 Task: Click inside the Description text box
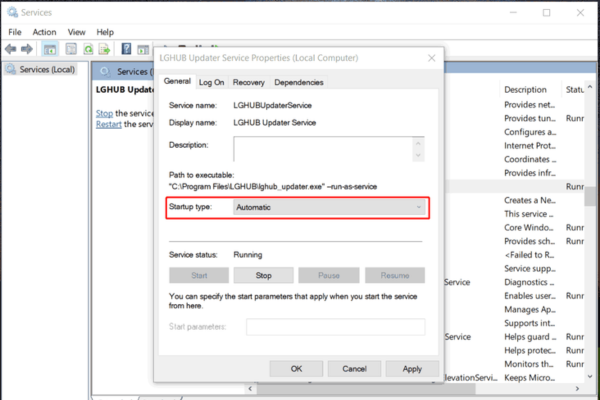tap(323, 149)
